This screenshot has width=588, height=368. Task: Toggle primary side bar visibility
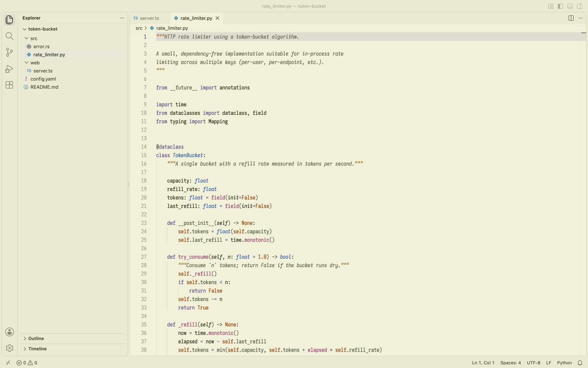coord(560,6)
